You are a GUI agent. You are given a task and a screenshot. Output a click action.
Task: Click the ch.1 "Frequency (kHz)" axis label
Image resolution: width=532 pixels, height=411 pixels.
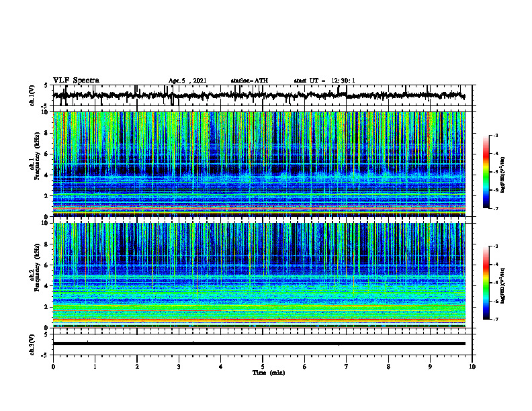point(37,156)
